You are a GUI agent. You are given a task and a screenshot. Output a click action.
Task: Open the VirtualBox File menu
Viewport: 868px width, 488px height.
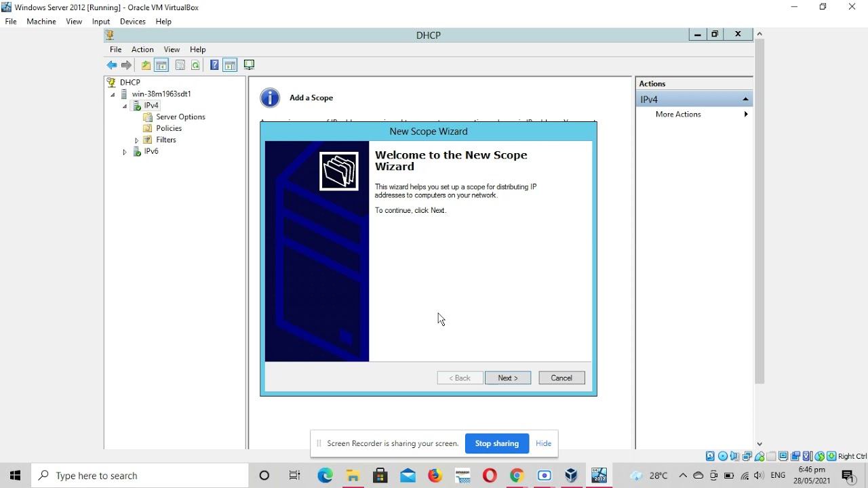coord(11,22)
